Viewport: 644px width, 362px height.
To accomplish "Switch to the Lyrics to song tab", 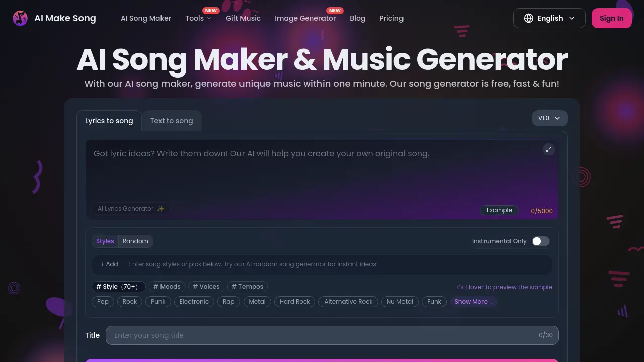I will click(x=109, y=121).
